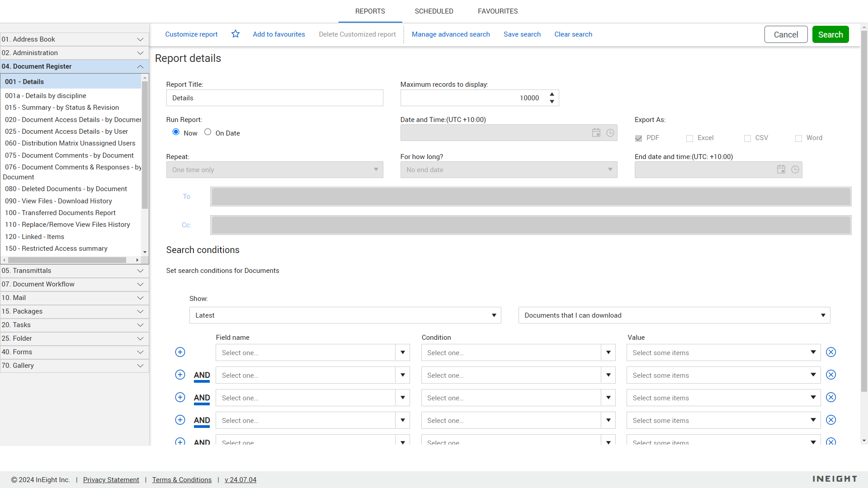Remove the second search condition row
The image size is (868, 488).
pyautogui.click(x=830, y=375)
